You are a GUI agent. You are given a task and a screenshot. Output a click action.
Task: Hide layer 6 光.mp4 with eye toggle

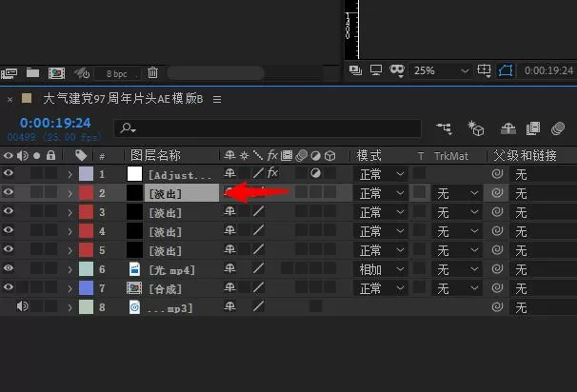pos(9,268)
